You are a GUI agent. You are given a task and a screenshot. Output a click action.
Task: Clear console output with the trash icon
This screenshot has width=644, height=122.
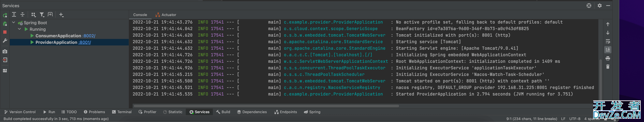(608, 67)
